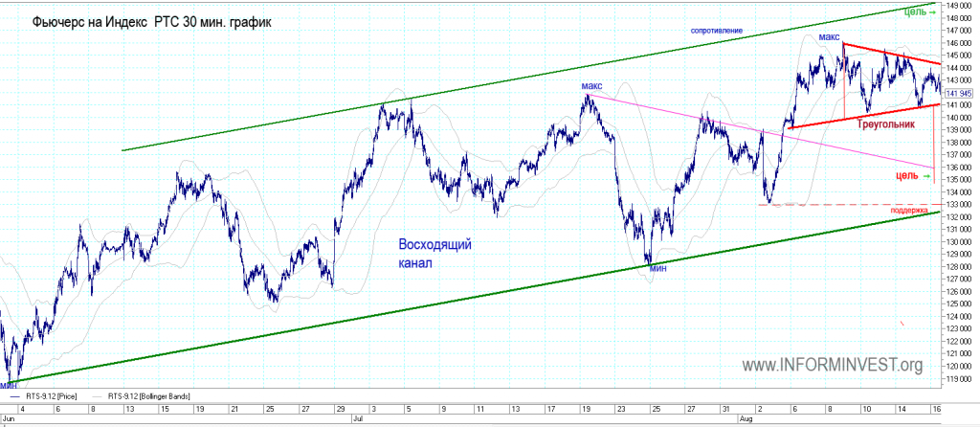Click the date label 5 in July
This screenshot has width=980, height=427.
click(x=410, y=409)
